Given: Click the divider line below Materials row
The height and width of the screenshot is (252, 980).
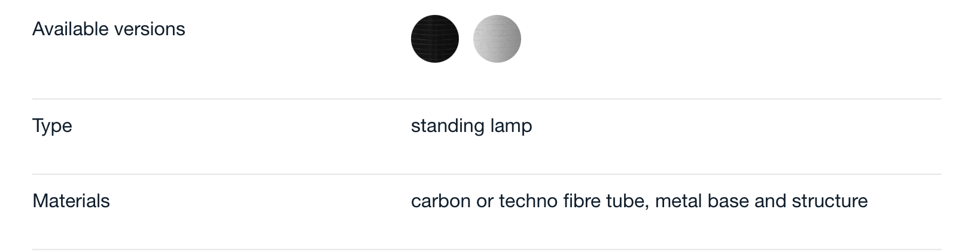Looking at the screenshot, I should 487,250.
